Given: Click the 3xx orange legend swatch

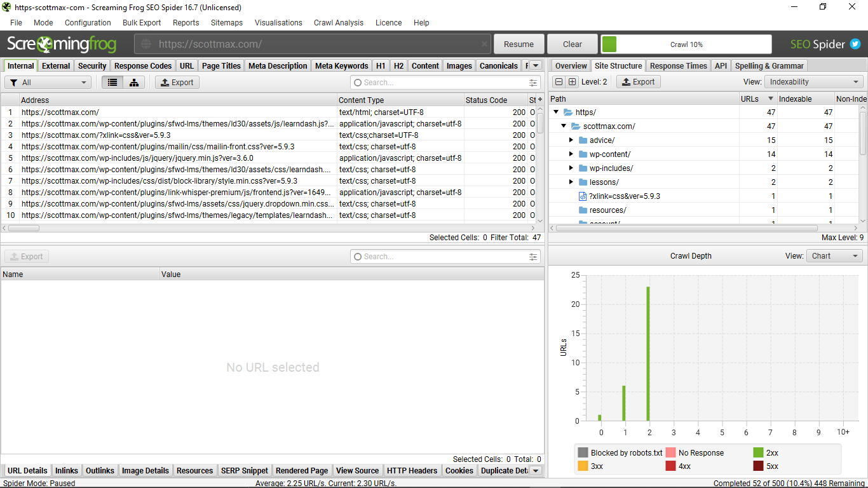Looking at the screenshot, I should click(x=583, y=466).
